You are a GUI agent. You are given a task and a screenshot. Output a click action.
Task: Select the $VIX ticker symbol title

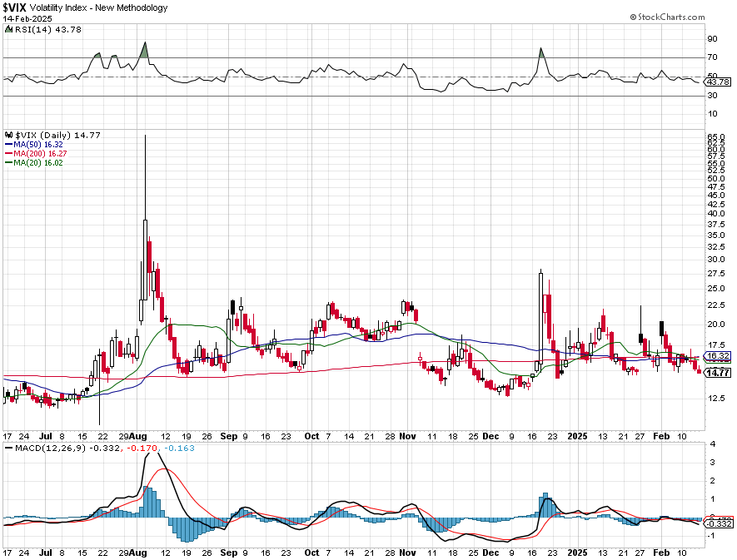(14, 7)
